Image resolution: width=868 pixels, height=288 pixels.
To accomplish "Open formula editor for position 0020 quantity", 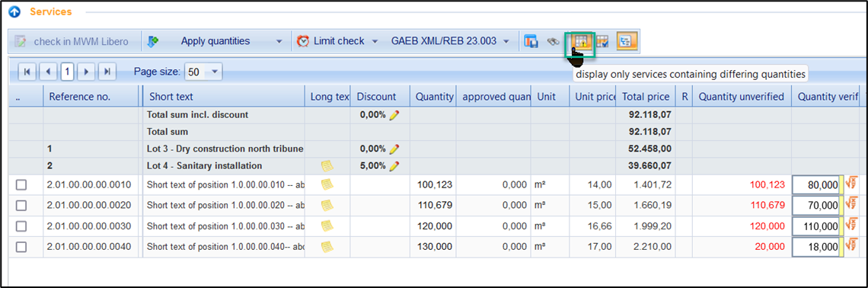I will coord(850,204).
